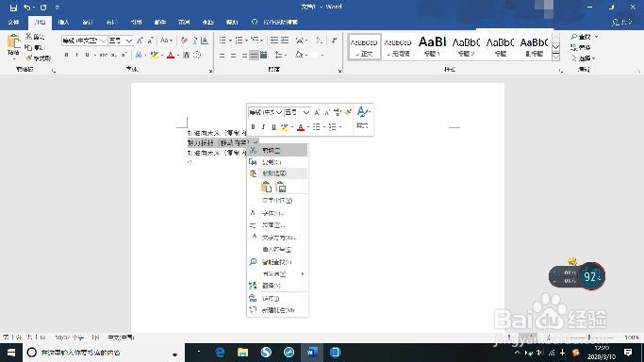Viewport: 644px width, 362px height.
Task: Open the ribbon Numbering dropdown arrow
Action: pos(246,41)
